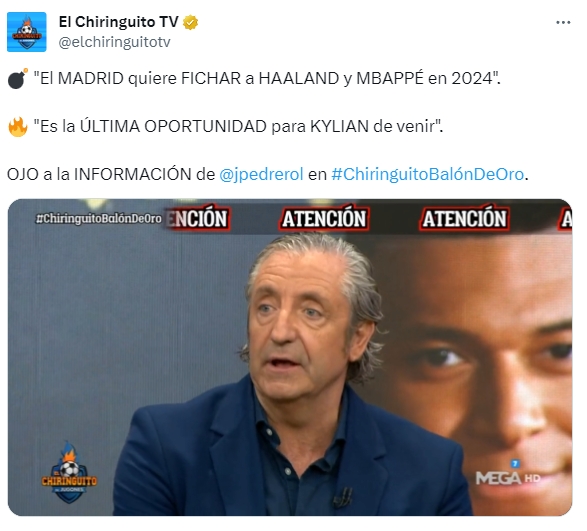Click the middle ATENCIÓN banner in the video
The image size is (587, 531).
pyautogui.click(x=324, y=218)
